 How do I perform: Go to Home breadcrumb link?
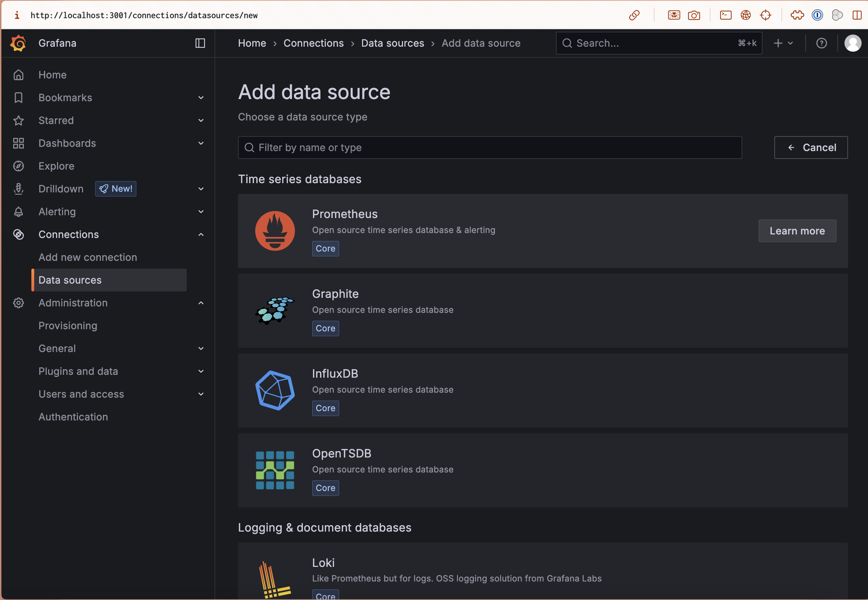[x=252, y=43]
